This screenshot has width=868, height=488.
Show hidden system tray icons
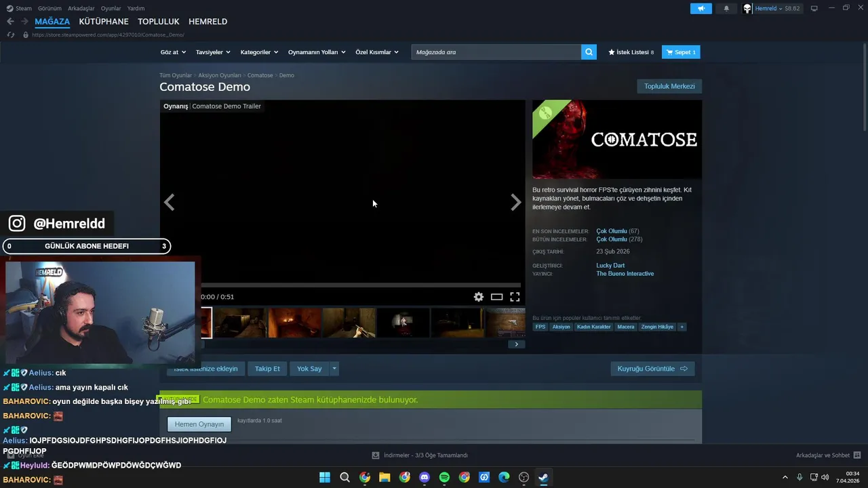(785, 477)
